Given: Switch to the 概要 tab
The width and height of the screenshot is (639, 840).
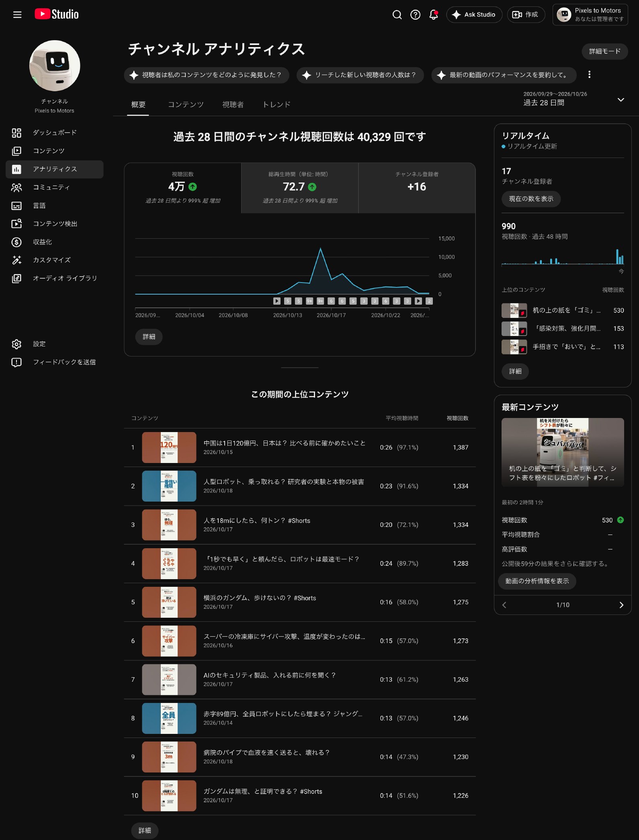Looking at the screenshot, I should tap(138, 104).
